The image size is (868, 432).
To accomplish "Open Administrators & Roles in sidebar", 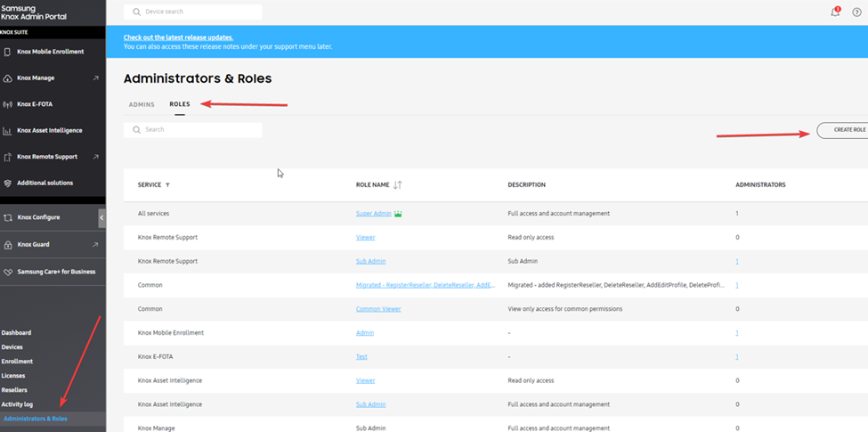I will tap(36, 419).
